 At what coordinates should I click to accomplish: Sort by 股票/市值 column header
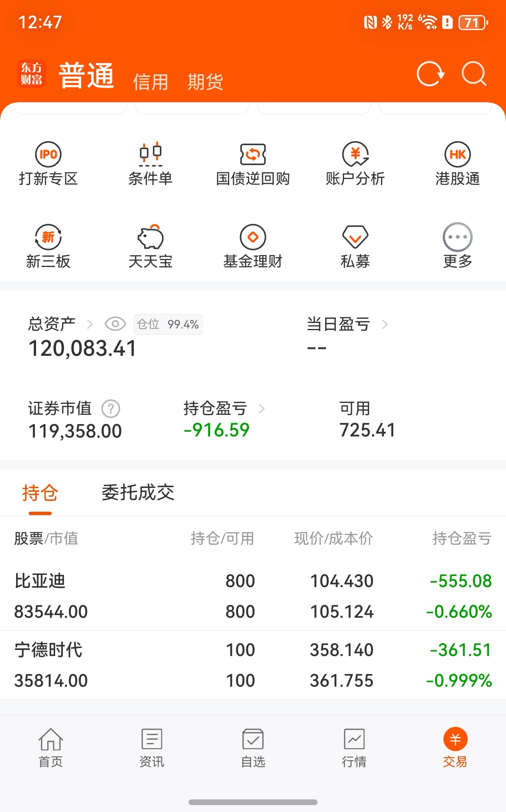click(46, 539)
